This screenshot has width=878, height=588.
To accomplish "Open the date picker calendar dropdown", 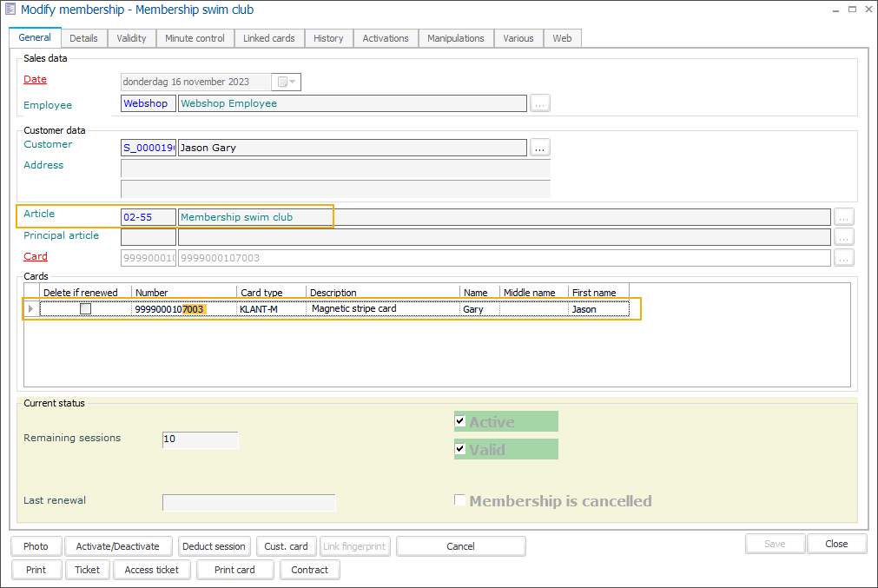I will pos(286,82).
